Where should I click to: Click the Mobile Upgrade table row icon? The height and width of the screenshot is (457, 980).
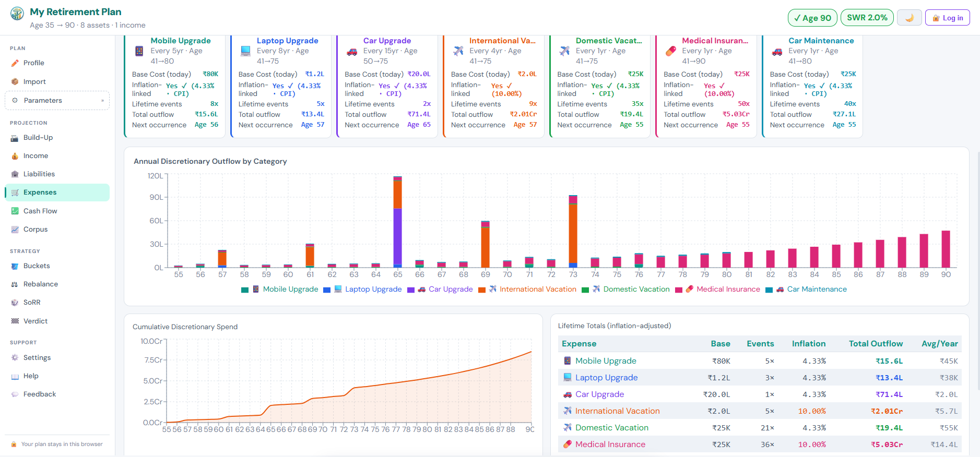[x=568, y=361]
